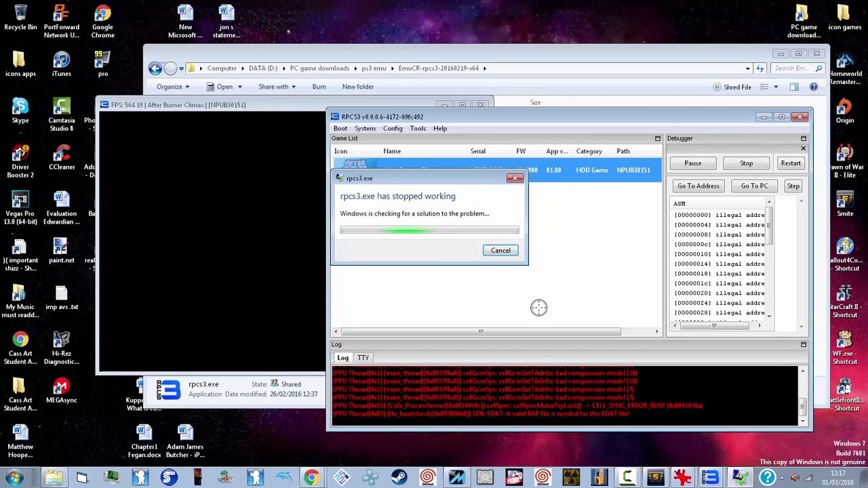Select ASM line [00000000] illegal address

click(x=719, y=215)
